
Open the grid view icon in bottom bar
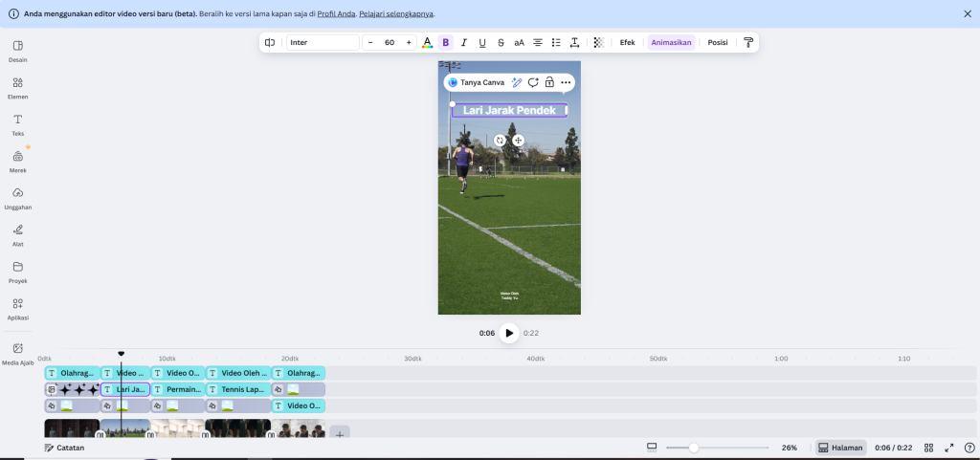928,448
